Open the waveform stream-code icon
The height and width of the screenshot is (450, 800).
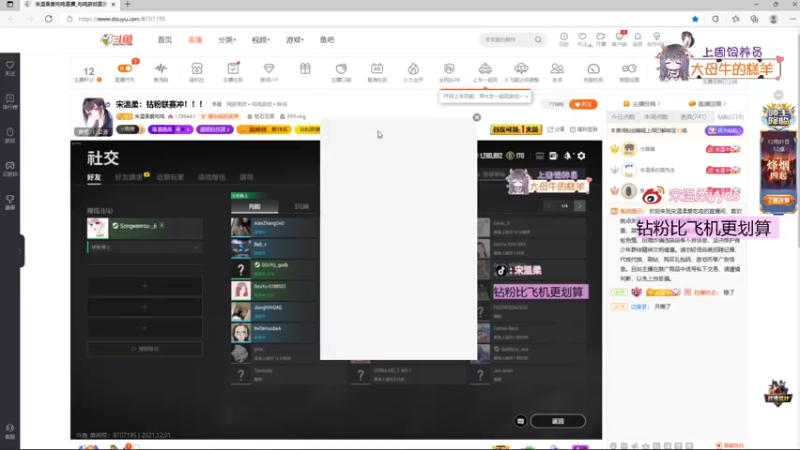[x=161, y=68]
